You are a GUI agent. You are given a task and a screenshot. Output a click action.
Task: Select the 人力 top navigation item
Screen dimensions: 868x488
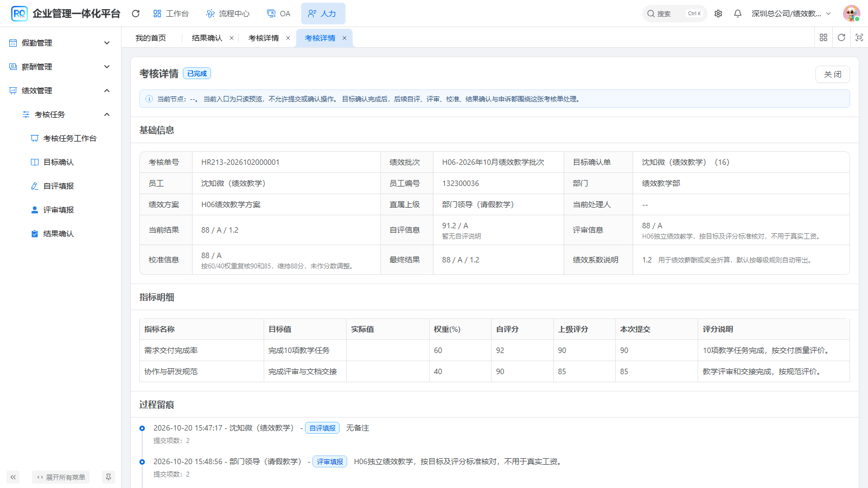(x=323, y=14)
